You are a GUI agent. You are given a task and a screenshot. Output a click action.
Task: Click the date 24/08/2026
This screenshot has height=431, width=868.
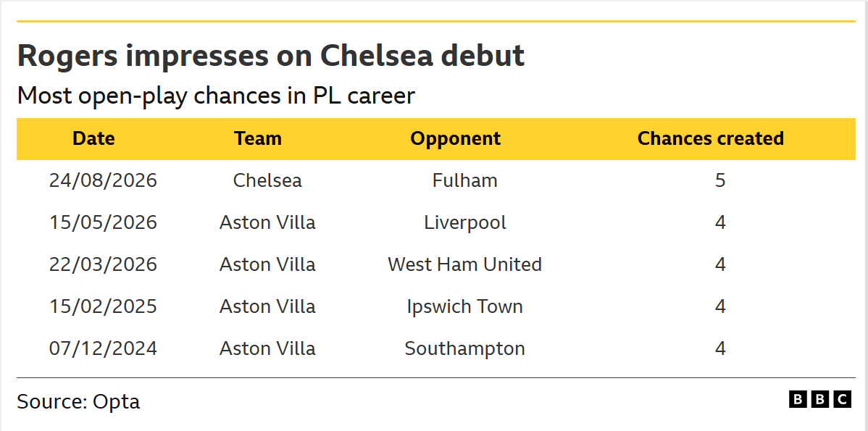tap(103, 180)
